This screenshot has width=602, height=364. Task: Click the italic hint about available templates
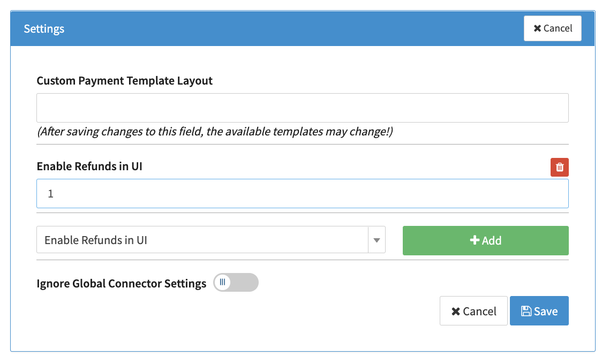pos(215,132)
